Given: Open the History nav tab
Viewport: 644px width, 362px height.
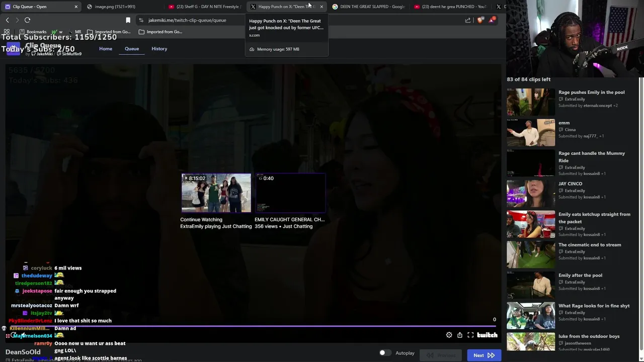Looking at the screenshot, I should [x=159, y=49].
